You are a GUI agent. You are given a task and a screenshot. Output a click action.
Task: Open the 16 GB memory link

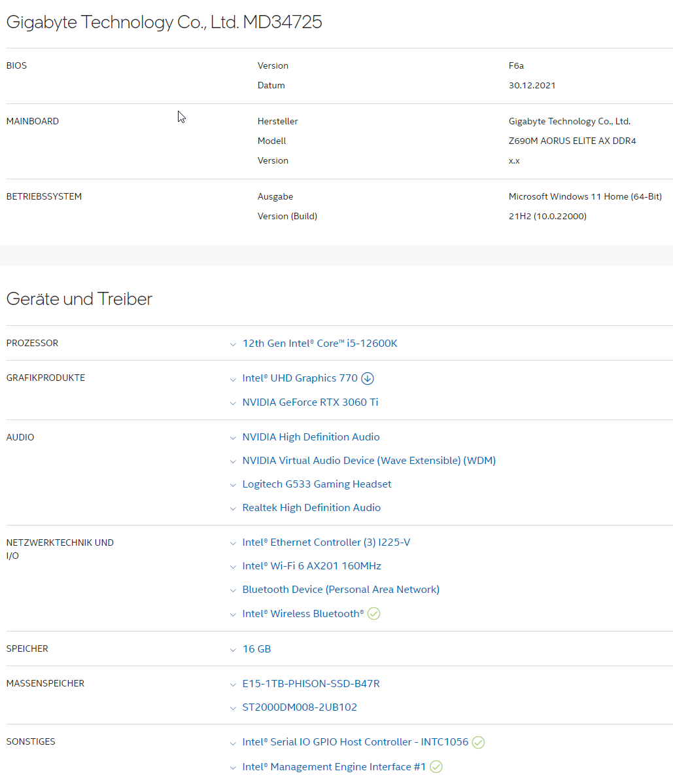[257, 649]
